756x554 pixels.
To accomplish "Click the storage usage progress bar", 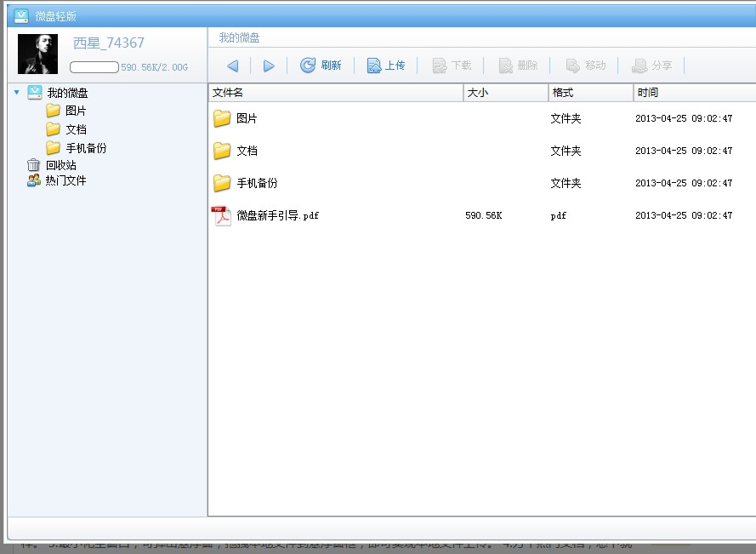I will tap(94, 67).
